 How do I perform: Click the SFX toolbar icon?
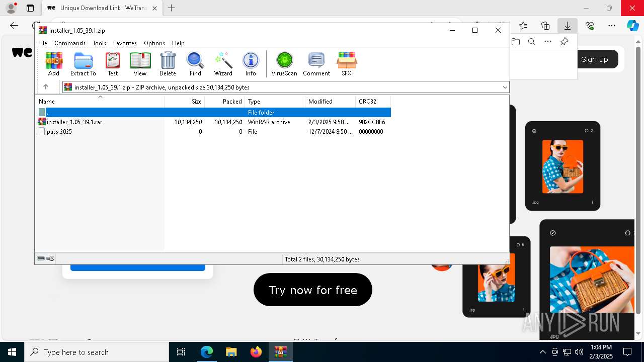(347, 64)
